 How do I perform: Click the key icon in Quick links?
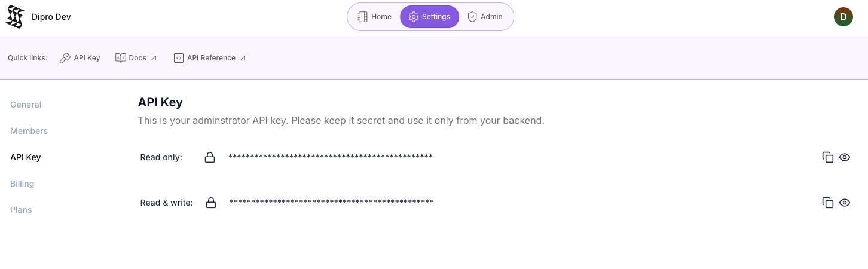65,58
